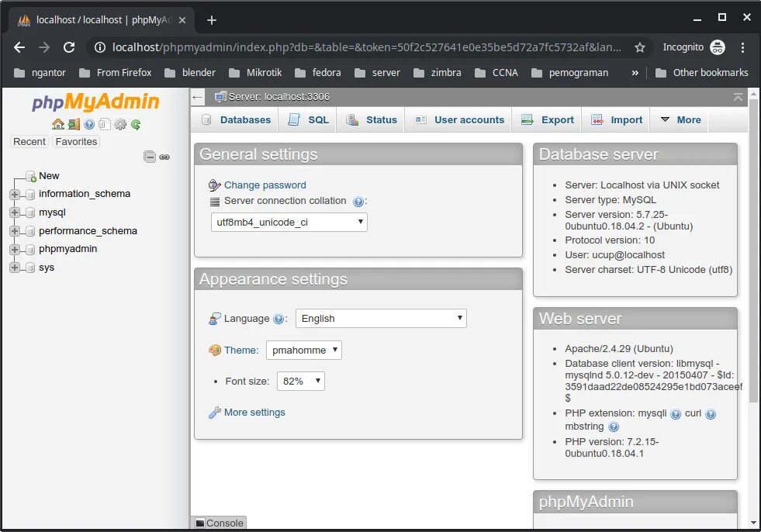Open the server connection collation dropdown
This screenshot has width=761, height=532.
[289, 223]
